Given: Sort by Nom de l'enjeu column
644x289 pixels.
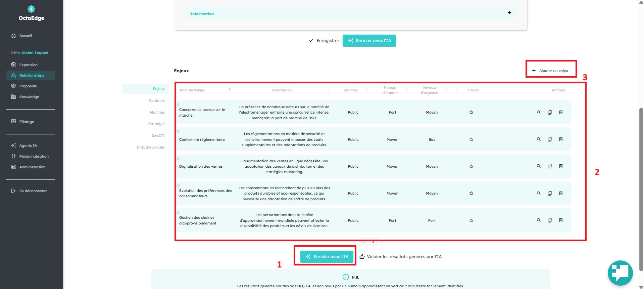Looking at the screenshot, I should (230, 90).
